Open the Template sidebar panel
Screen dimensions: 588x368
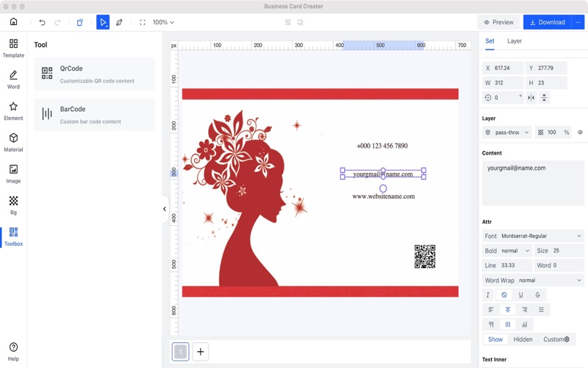click(x=13, y=49)
